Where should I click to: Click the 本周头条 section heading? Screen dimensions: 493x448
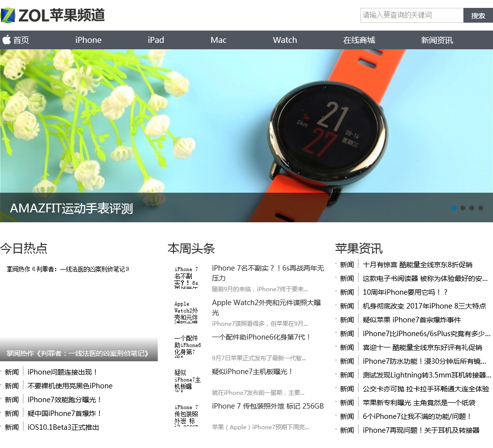click(191, 249)
